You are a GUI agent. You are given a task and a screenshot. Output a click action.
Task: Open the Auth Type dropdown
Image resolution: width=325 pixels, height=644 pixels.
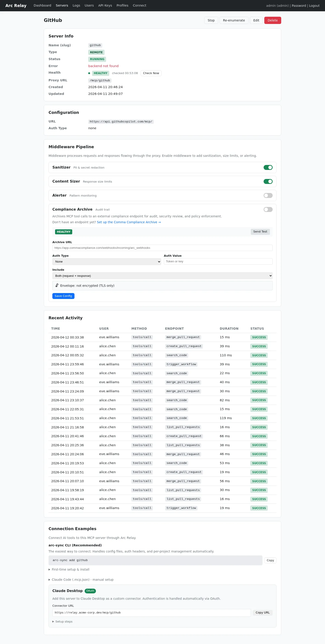click(107, 262)
